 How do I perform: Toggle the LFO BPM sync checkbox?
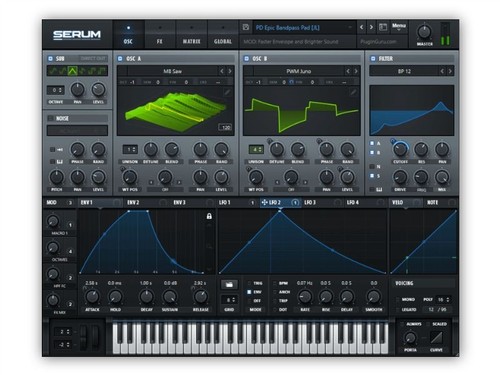pos(274,283)
